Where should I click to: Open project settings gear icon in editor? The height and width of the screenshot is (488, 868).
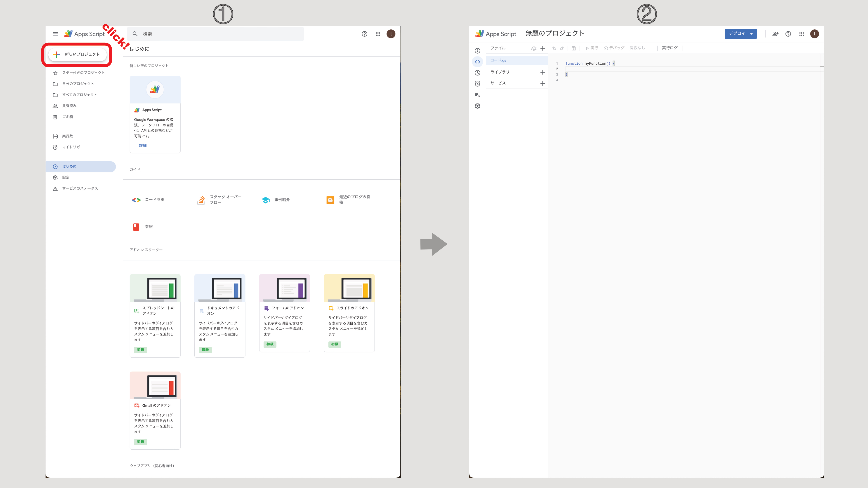coord(477,106)
